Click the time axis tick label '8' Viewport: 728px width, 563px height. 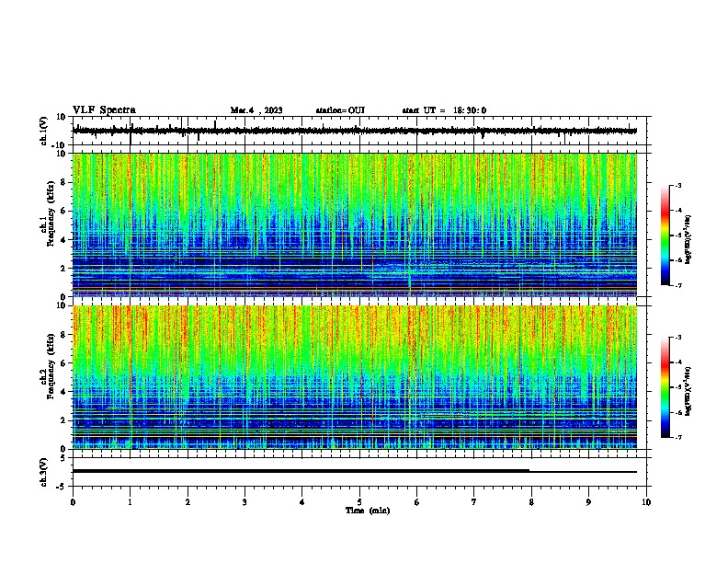[x=531, y=502]
